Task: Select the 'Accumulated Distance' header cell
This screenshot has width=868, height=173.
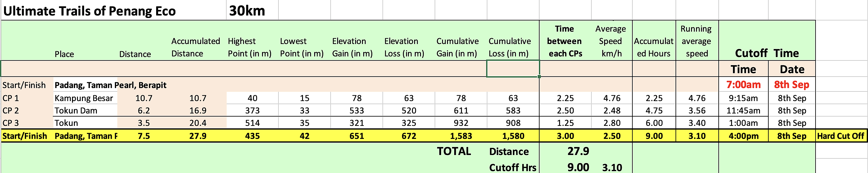Action: click(196, 47)
